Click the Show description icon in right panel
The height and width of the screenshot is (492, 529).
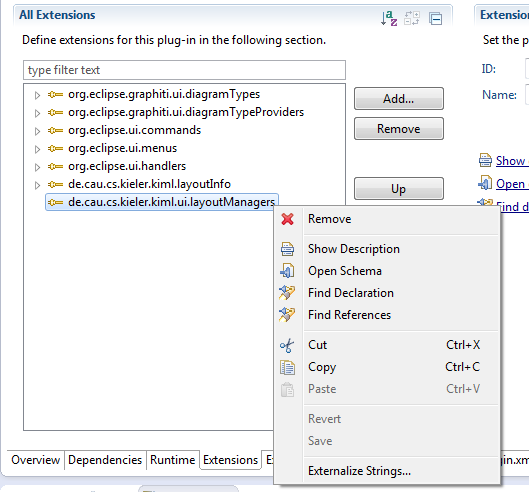[x=485, y=160]
